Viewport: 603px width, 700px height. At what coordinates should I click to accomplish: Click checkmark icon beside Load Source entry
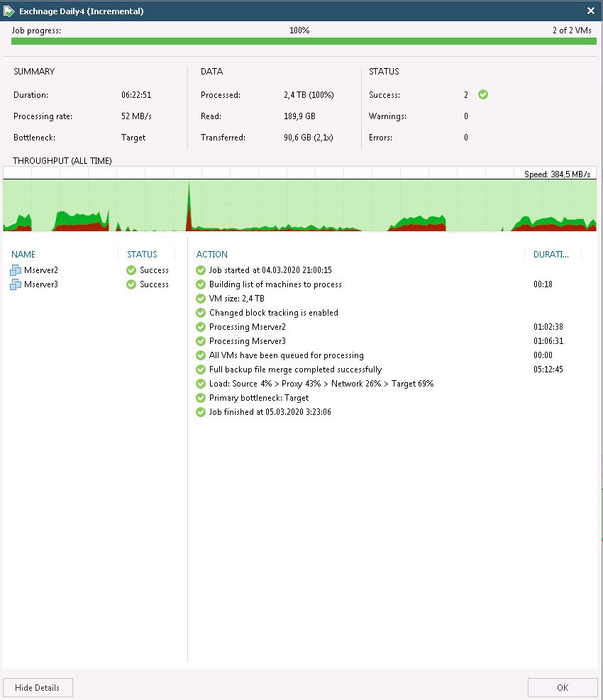(x=201, y=384)
